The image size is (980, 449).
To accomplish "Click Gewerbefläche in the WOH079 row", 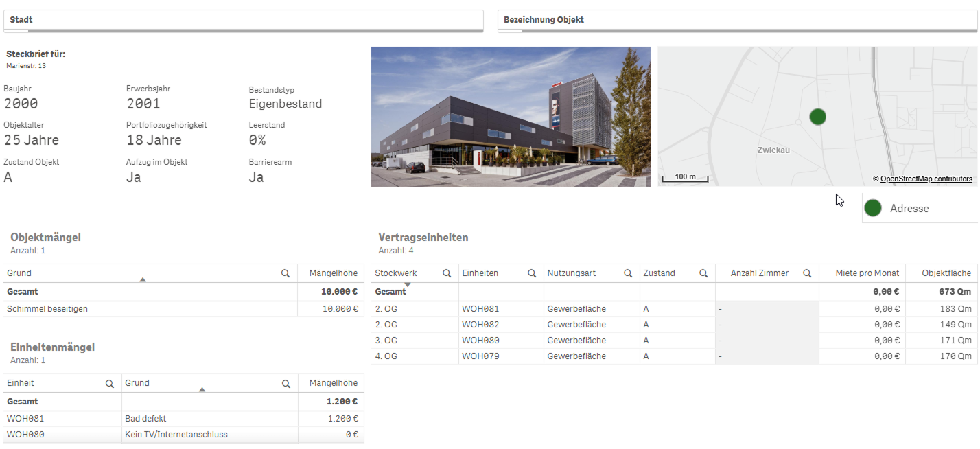I will (x=576, y=356).
